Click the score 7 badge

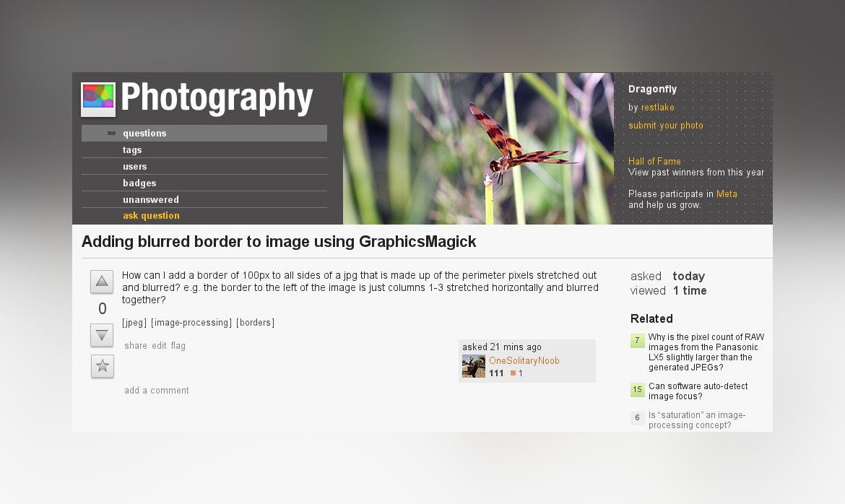(638, 340)
